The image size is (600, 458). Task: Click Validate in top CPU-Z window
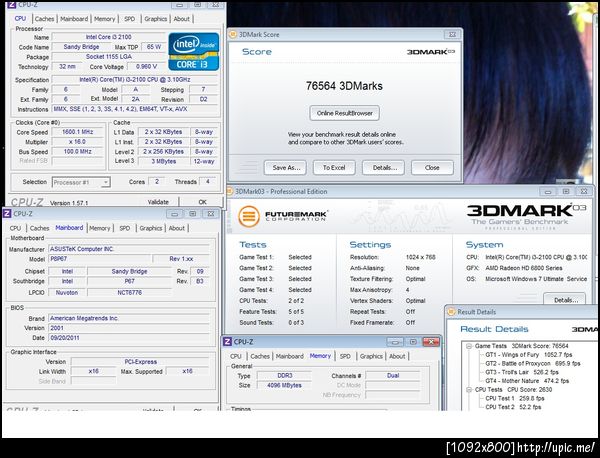[158, 202]
